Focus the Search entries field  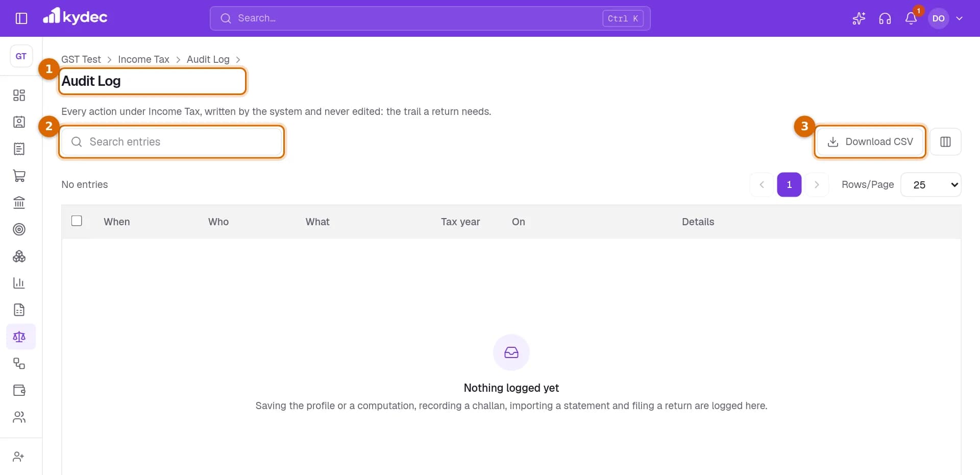tap(171, 141)
